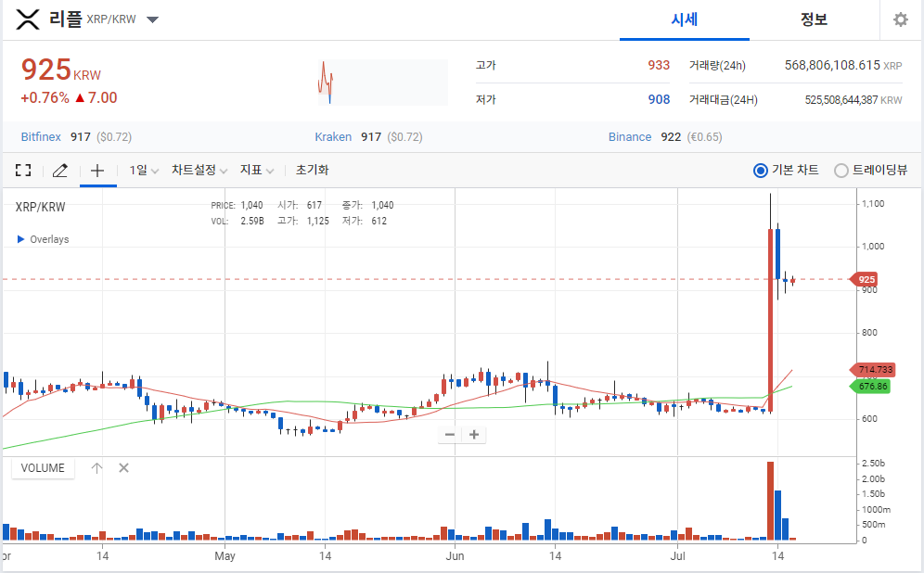
Task: Click the mini price sparkline chart
Action: [x=383, y=82]
